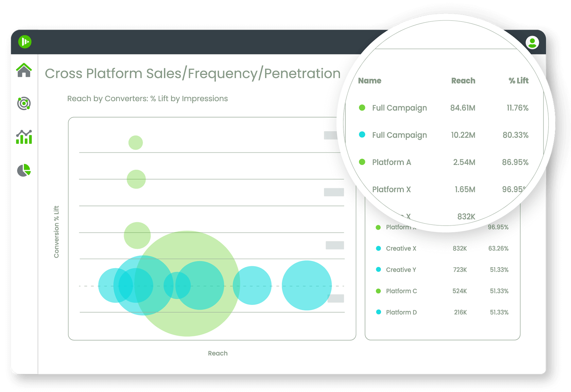Select the Creative X row

click(x=442, y=248)
